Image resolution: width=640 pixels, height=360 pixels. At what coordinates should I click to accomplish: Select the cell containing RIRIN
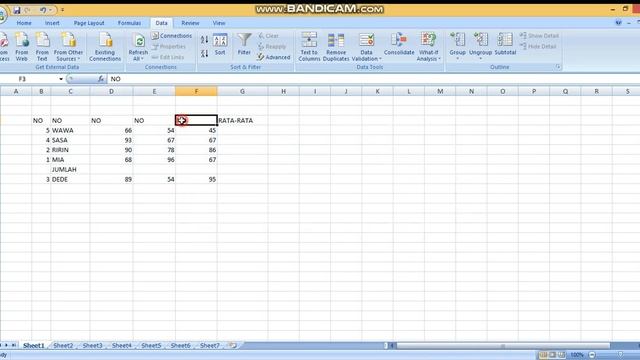point(70,150)
